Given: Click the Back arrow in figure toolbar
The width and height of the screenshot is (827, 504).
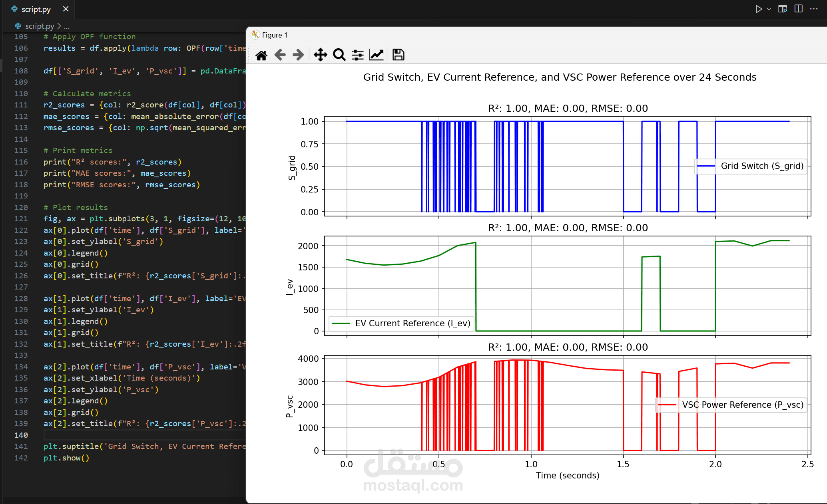Looking at the screenshot, I should pyautogui.click(x=280, y=55).
